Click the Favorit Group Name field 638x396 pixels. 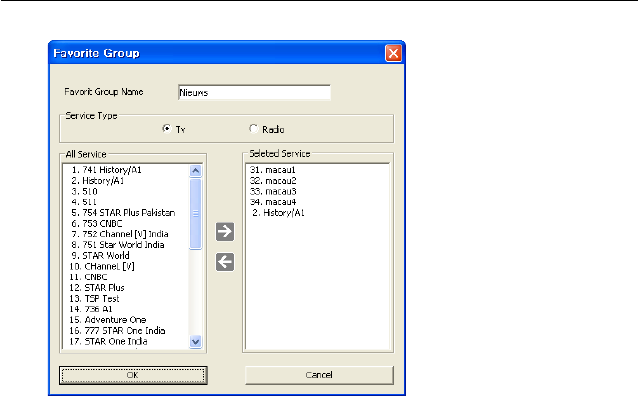click(254, 92)
